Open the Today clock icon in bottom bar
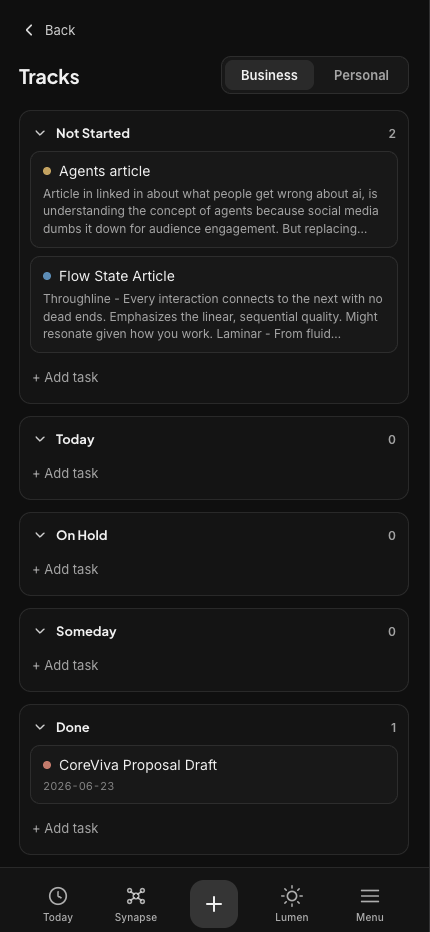Screen dimensions: 430x932 click(x=58, y=896)
